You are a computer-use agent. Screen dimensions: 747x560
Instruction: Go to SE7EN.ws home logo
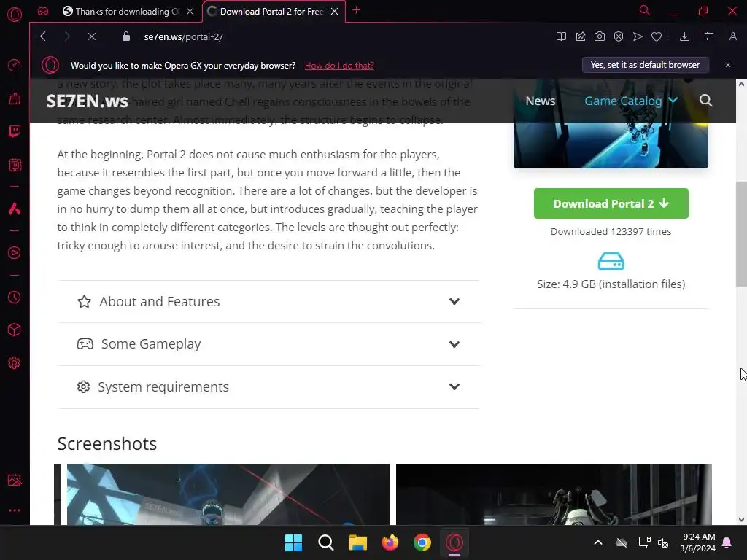click(88, 101)
